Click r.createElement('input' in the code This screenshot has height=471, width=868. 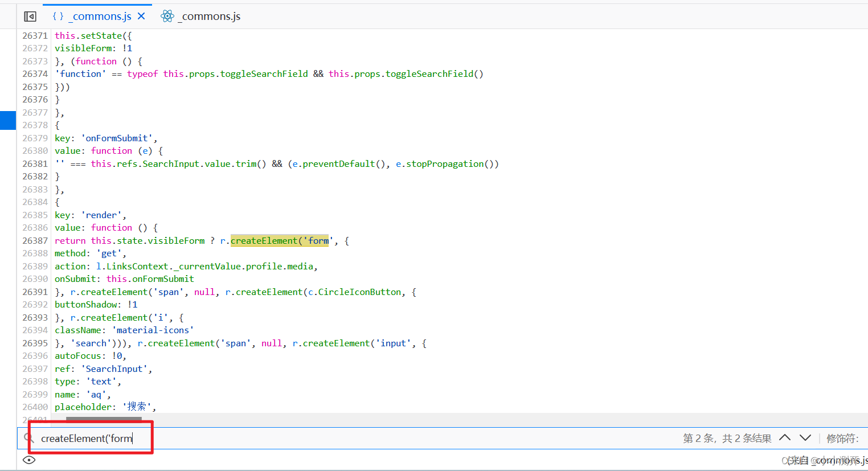pyautogui.click(x=352, y=343)
